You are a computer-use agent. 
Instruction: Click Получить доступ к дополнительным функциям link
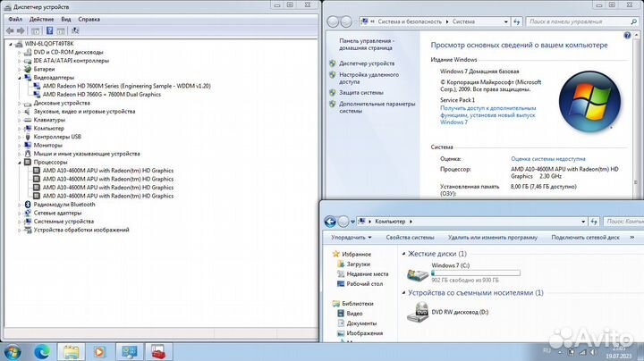coord(488,115)
